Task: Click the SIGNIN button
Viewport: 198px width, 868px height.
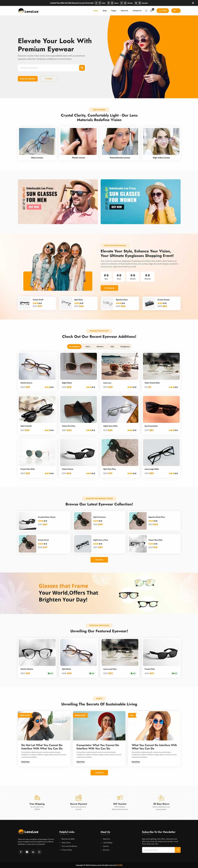Action: tap(163, 11)
